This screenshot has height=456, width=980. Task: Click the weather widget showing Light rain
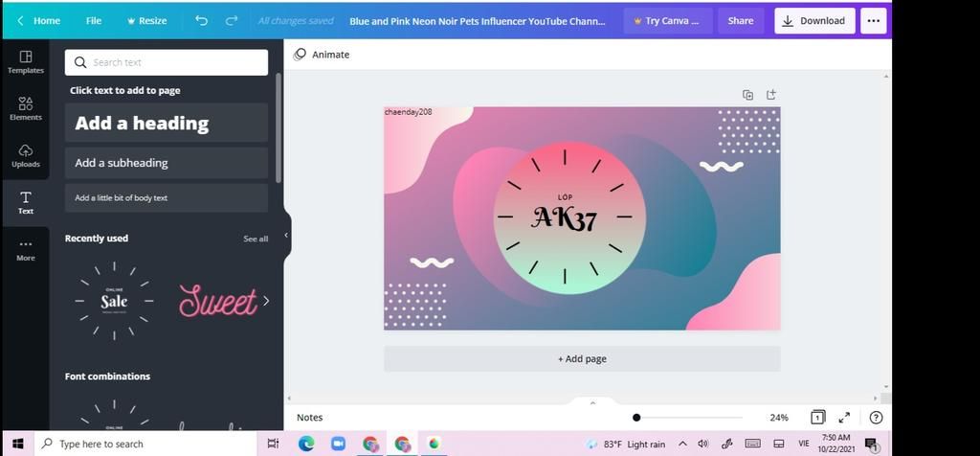click(626, 445)
